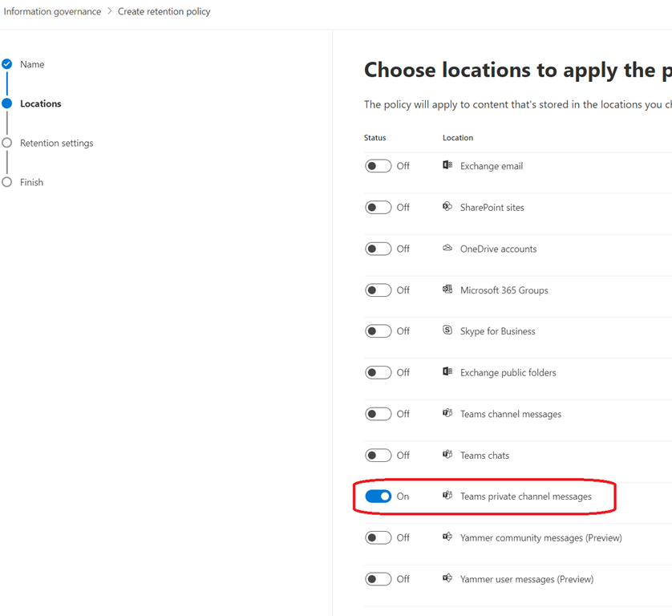
Task: Turn off Teams private channel messages toggle
Action: coord(379,496)
